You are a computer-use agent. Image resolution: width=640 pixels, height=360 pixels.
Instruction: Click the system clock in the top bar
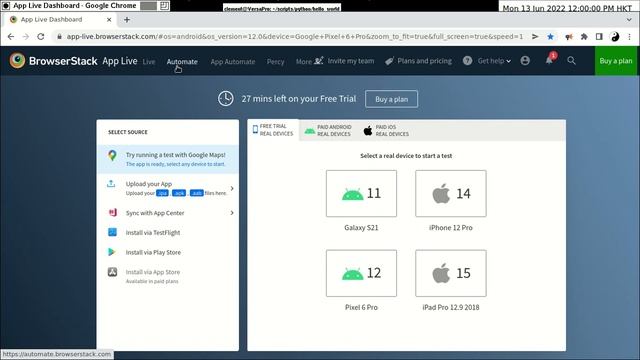tap(567, 8)
